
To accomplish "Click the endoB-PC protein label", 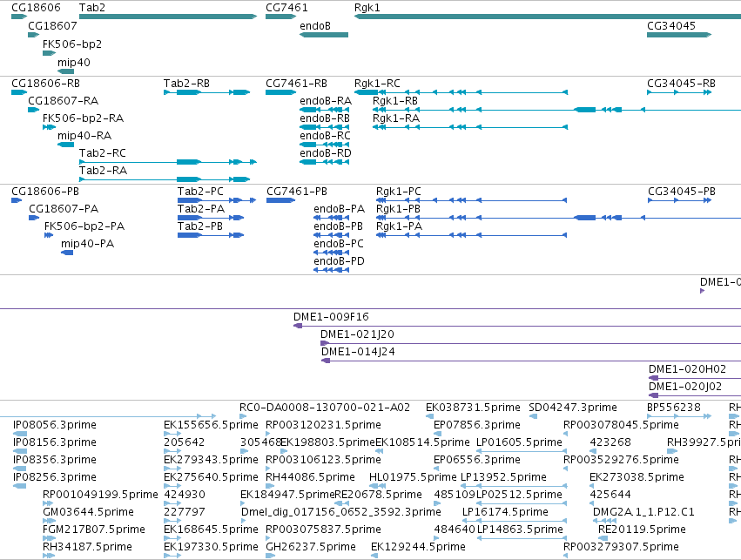I will tap(339, 244).
